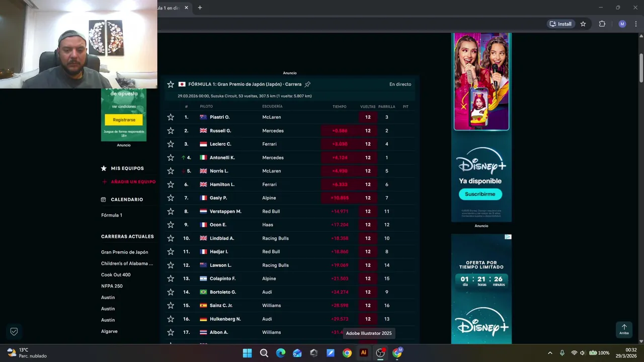This screenshot has width=644, height=362.
Task: Install the web app
Action: [x=561, y=24]
